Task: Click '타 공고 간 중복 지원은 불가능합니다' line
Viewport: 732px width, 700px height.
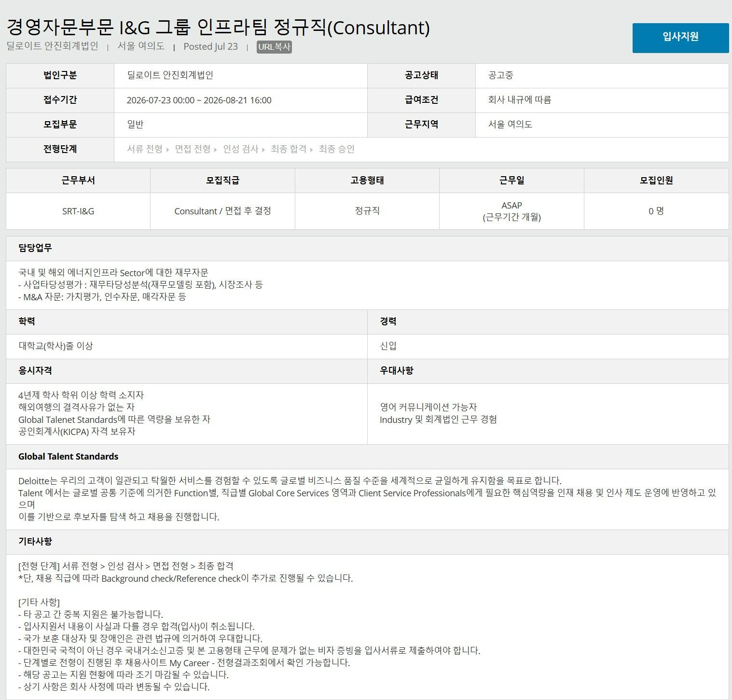Action: (91, 615)
